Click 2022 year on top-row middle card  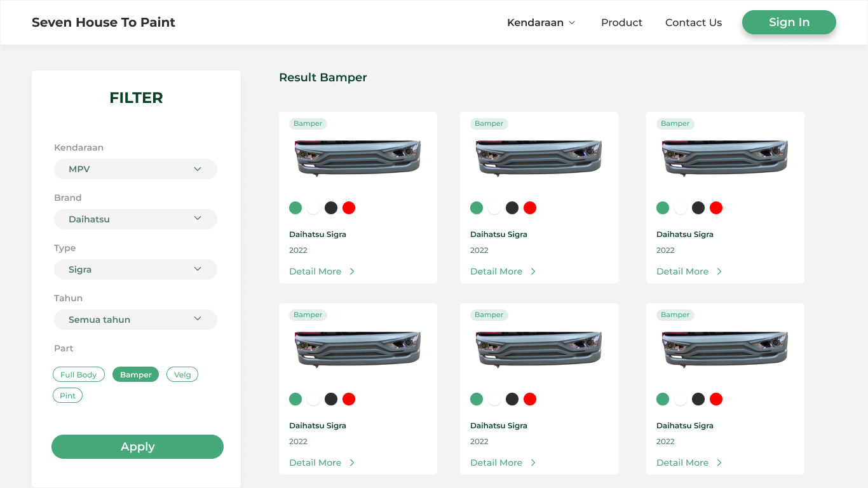(479, 250)
